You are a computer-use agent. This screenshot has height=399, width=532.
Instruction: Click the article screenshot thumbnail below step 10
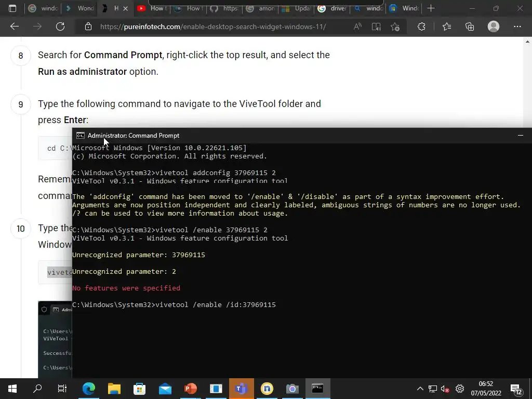(55, 339)
